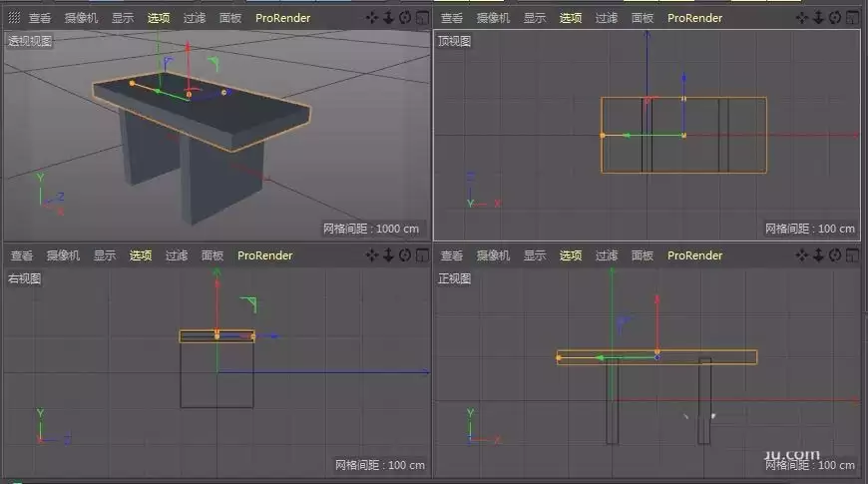Viewport: 868px width, 484px height.
Task: Click the rotate camera icon in right view
Action: pyautogui.click(x=405, y=255)
